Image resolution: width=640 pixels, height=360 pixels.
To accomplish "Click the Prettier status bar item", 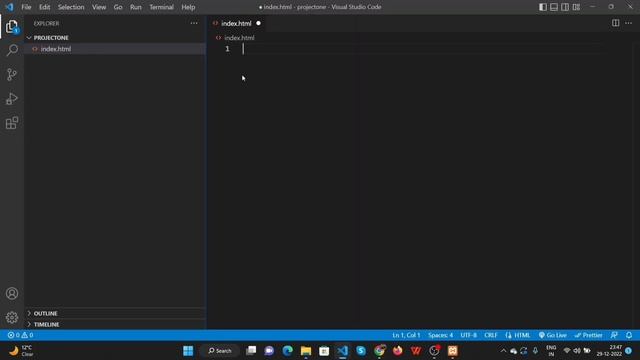I will (588, 335).
